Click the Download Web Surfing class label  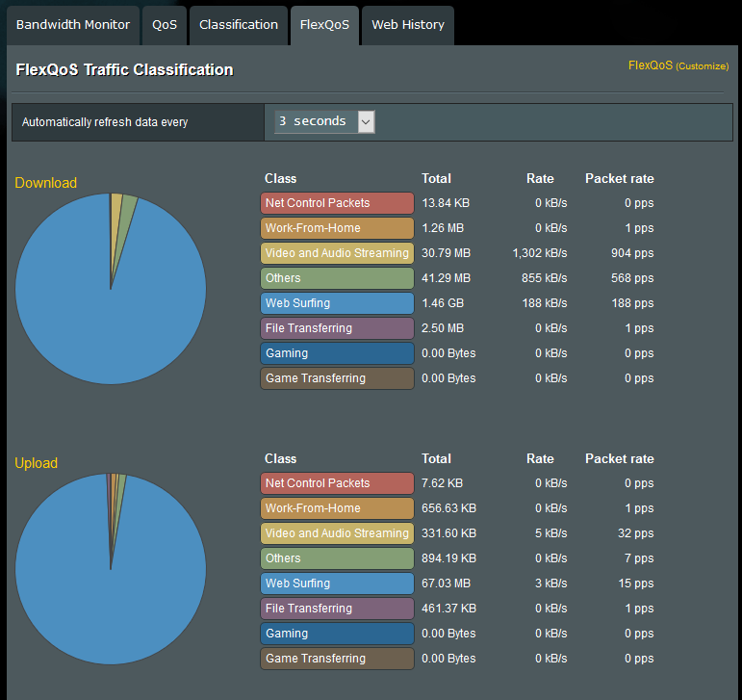[337, 303]
